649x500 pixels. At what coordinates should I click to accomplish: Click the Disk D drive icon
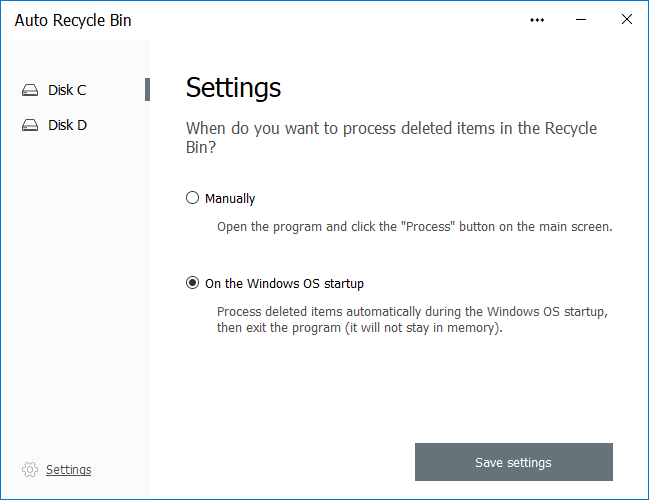30,125
